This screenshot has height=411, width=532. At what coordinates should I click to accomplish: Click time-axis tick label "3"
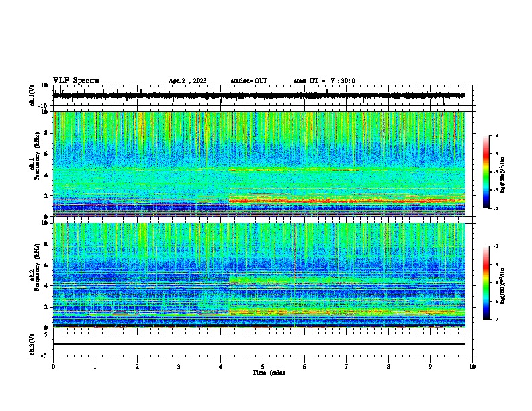pos(179,367)
